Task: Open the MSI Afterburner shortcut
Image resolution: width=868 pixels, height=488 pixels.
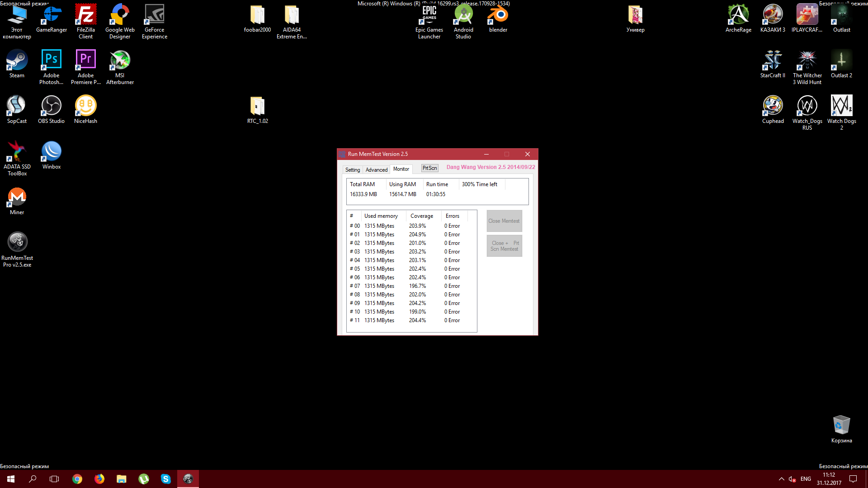Action: [120, 61]
